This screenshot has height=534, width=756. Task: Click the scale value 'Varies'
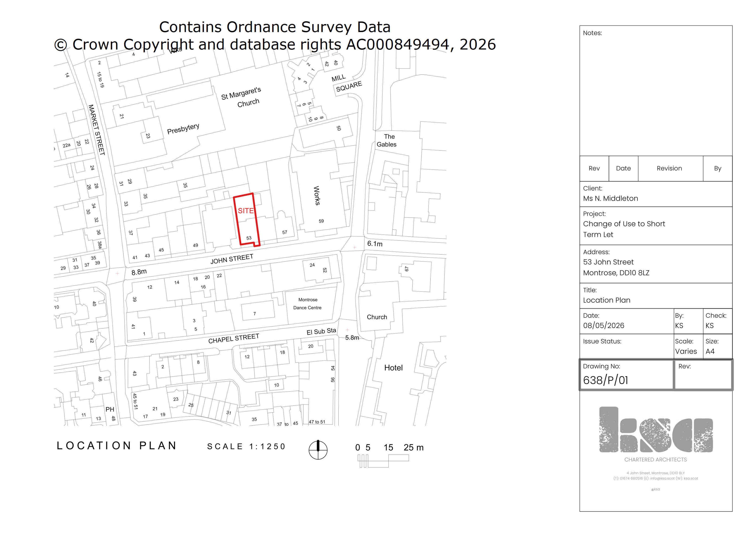click(686, 351)
